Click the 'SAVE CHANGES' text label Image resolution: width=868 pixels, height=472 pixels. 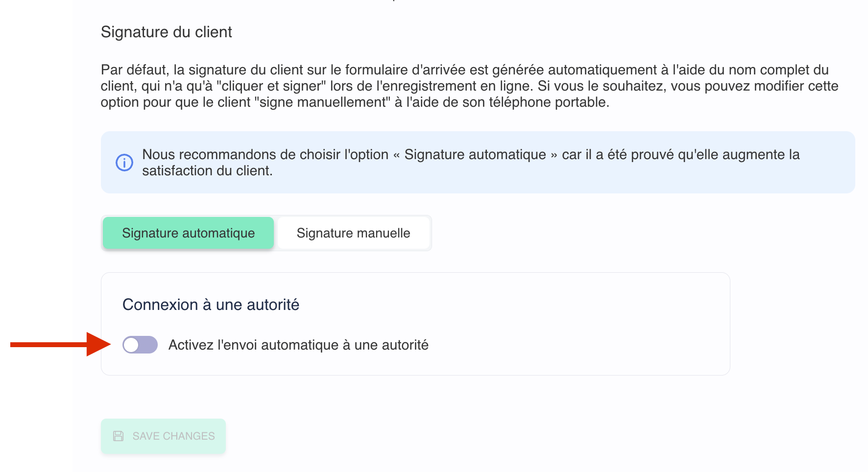[x=173, y=436]
